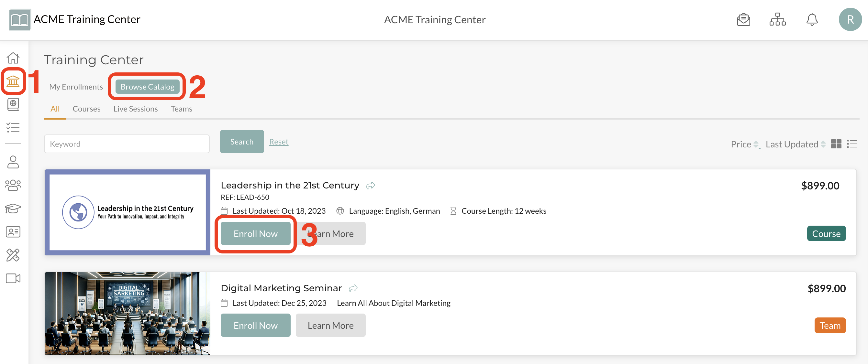Click the home icon in sidebar
Viewport: 868px width, 364px height.
(x=13, y=58)
